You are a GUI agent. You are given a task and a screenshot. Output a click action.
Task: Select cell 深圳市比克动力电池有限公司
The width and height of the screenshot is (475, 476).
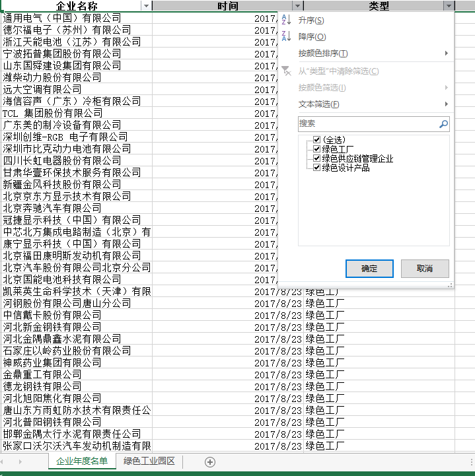[77, 149]
